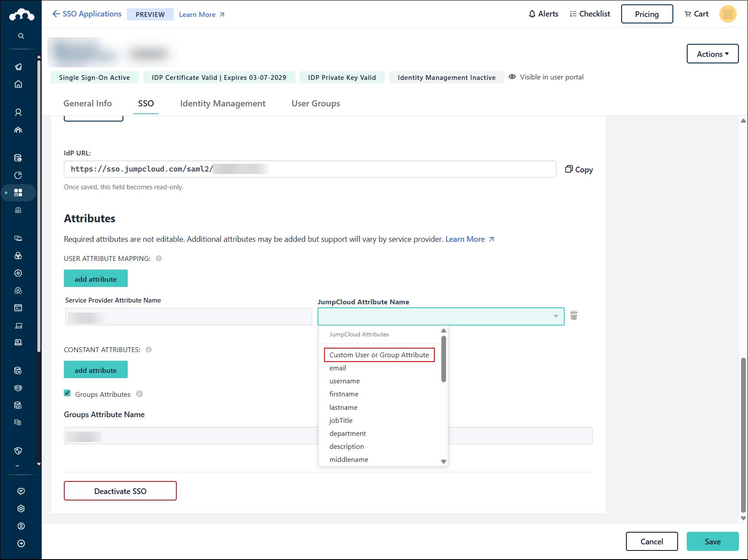Go to Home via the house icon
This screenshot has width=748, height=560.
[x=18, y=84]
